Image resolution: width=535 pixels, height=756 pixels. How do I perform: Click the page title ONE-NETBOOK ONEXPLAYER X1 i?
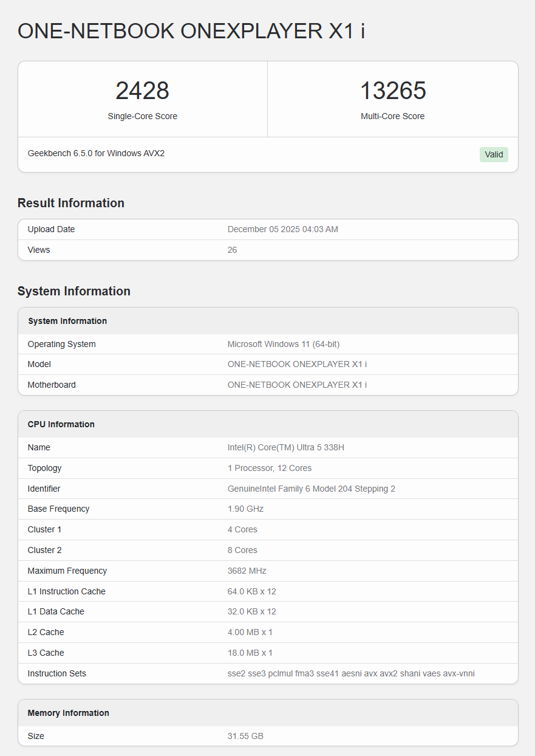191,31
